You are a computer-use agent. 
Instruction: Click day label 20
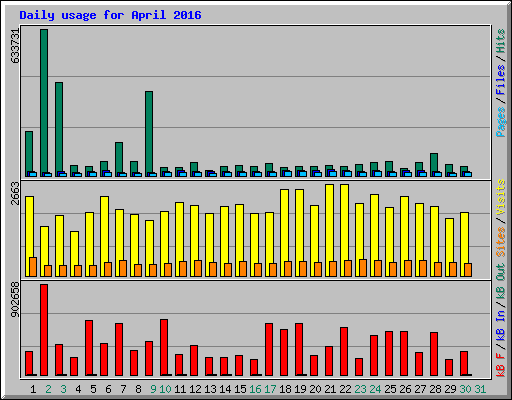315,389
